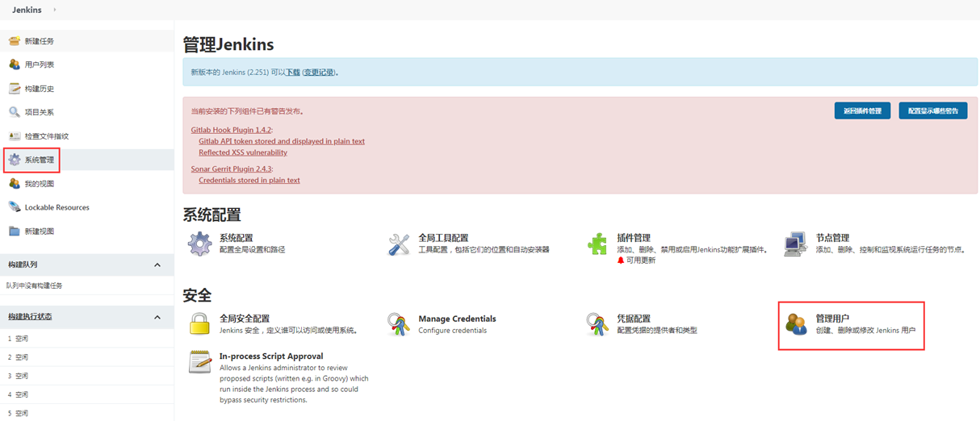Screen dimensions: 980x421
Task: Open the 系统配置 settings title link
Action: [236, 238]
